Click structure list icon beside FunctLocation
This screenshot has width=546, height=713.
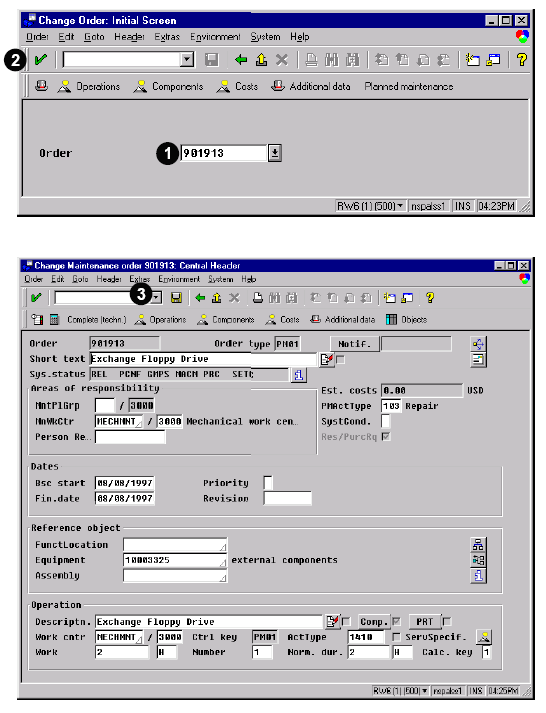point(478,545)
